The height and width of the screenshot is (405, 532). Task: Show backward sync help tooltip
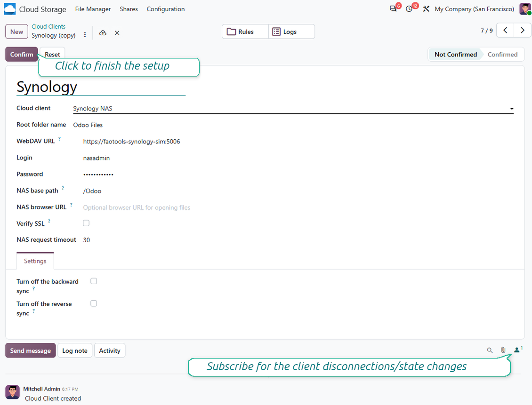click(x=33, y=289)
